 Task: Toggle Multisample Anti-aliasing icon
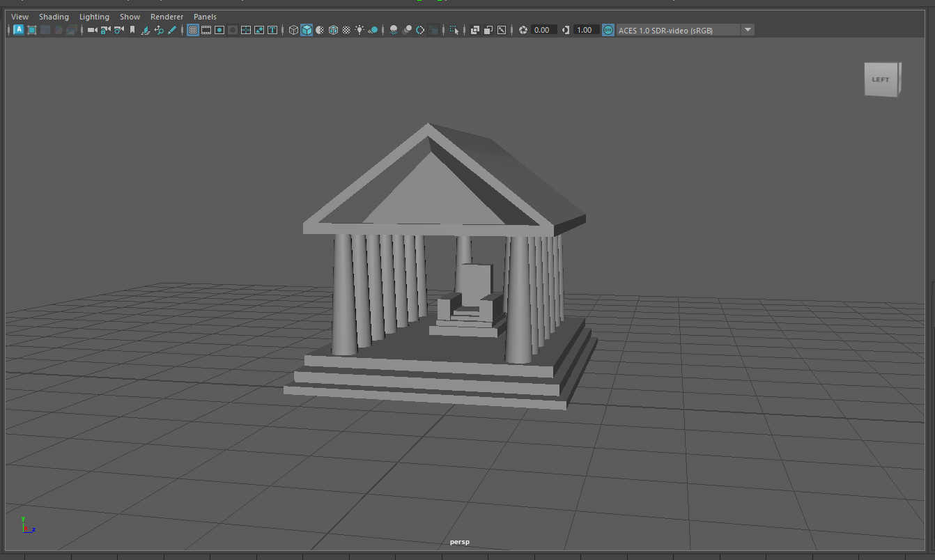(420, 30)
